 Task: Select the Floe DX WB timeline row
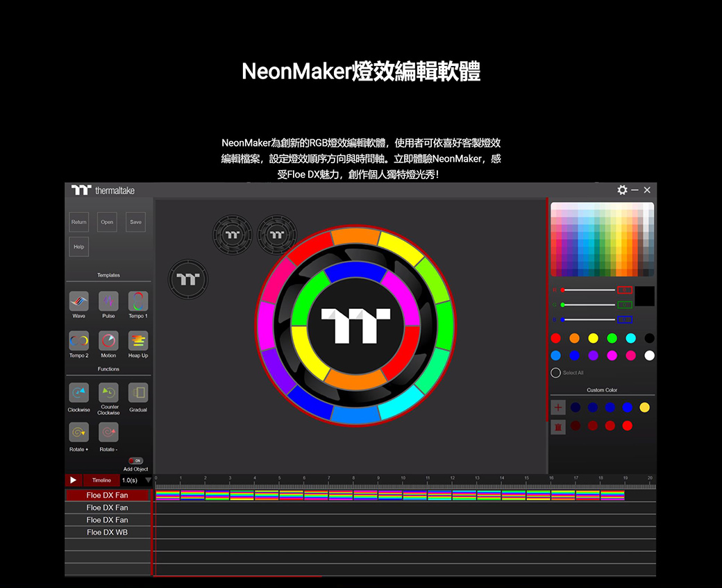pos(108,532)
